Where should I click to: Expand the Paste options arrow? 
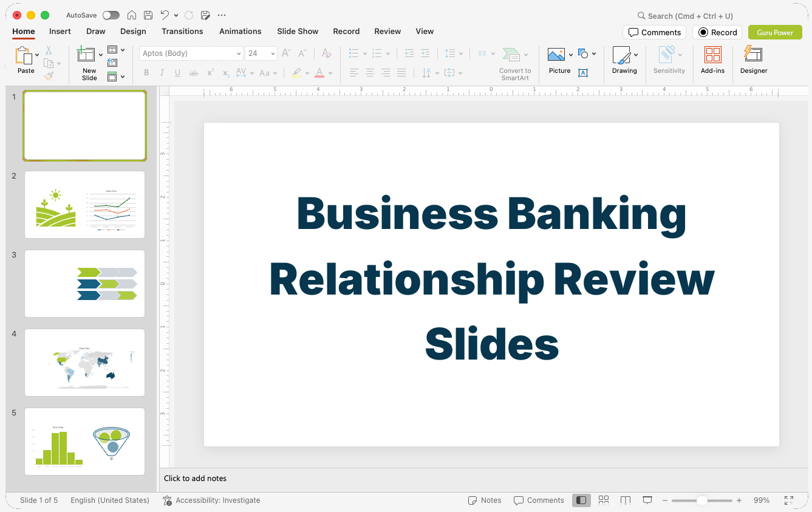point(37,55)
